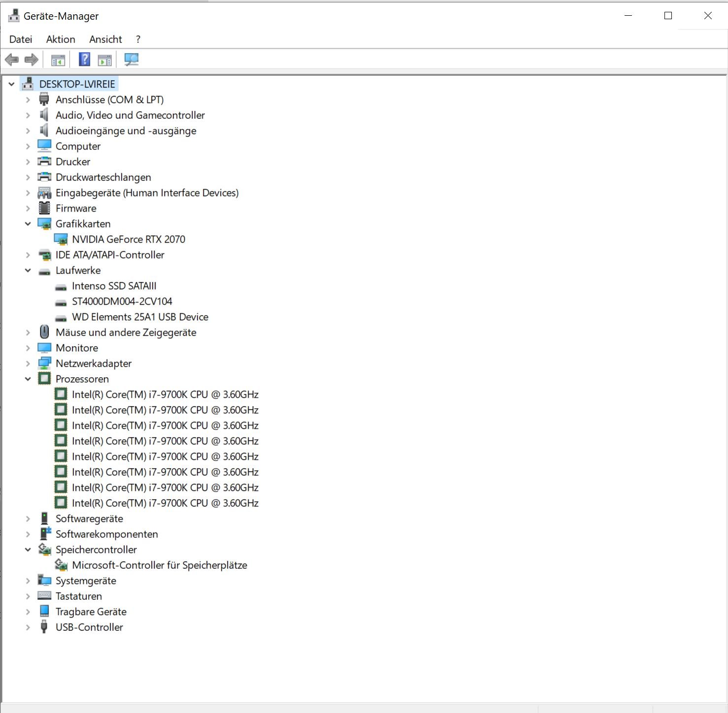Click the show/hide console tree icon
728x713 pixels.
58,60
